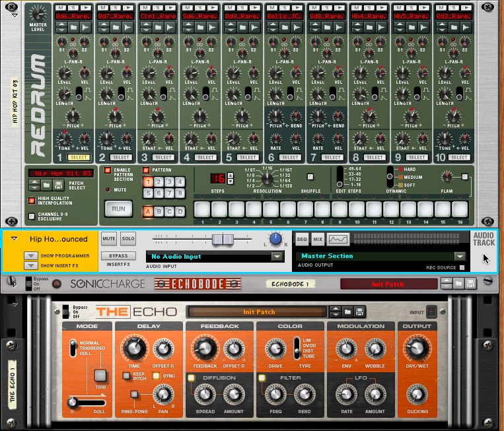Toggle The Echo delay Sync
This screenshot has width=504, height=431.
(156, 376)
